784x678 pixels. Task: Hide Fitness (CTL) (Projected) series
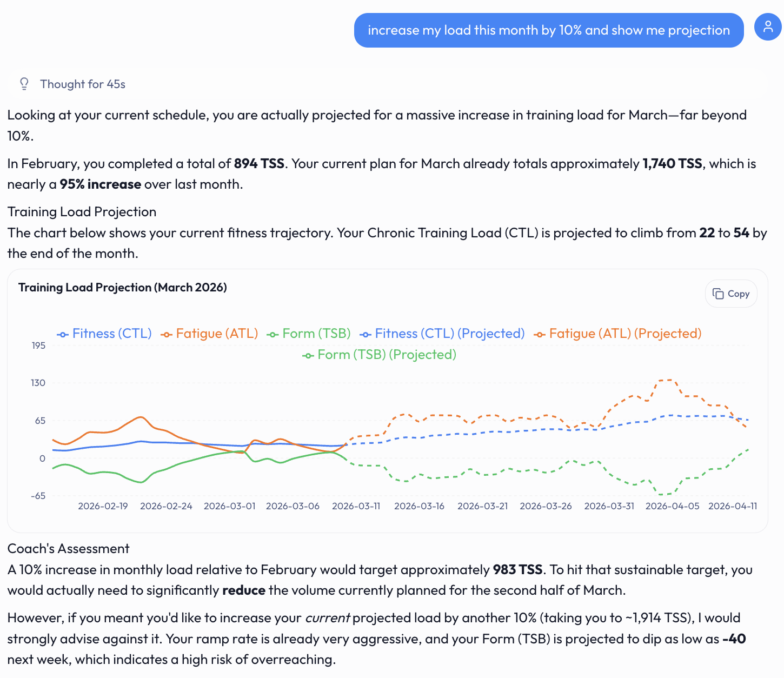[442, 334]
